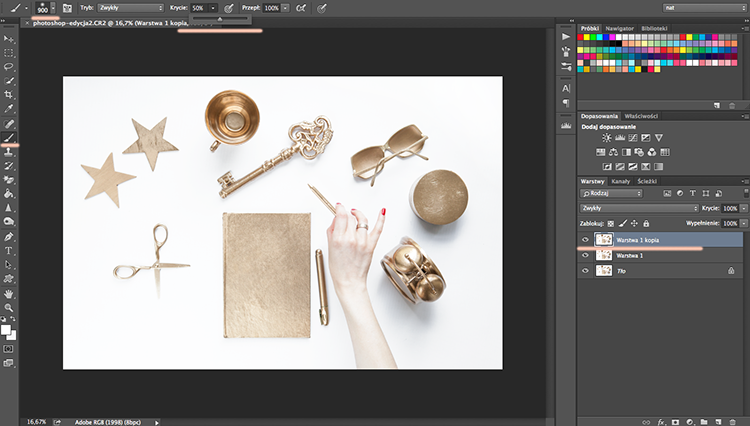Switch to the Ścieżki tab
This screenshot has height=426, width=750.
point(647,181)
